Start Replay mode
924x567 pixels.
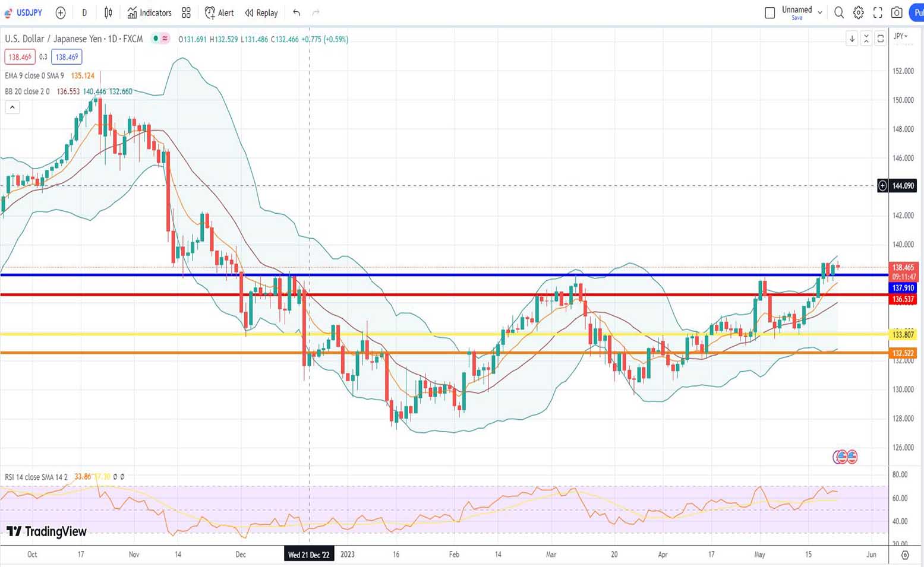point(261,12)
